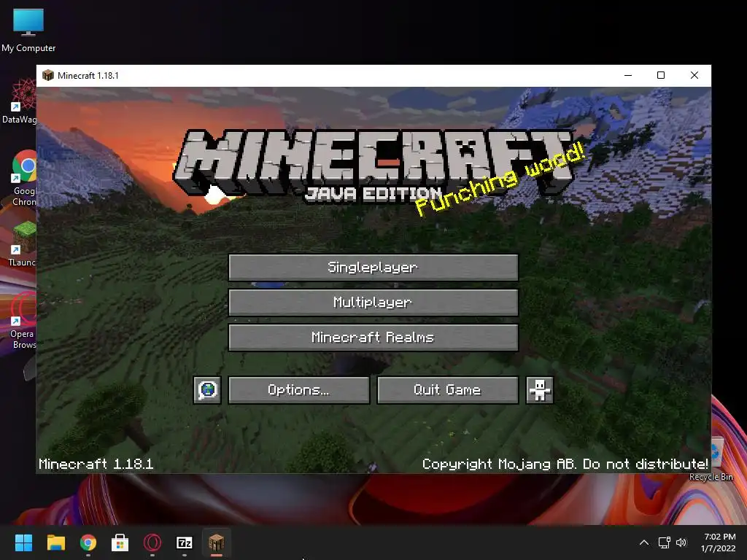Select the Google Chrome desktop shortcut
747x560 pixels.
click(x=23, y=178)
